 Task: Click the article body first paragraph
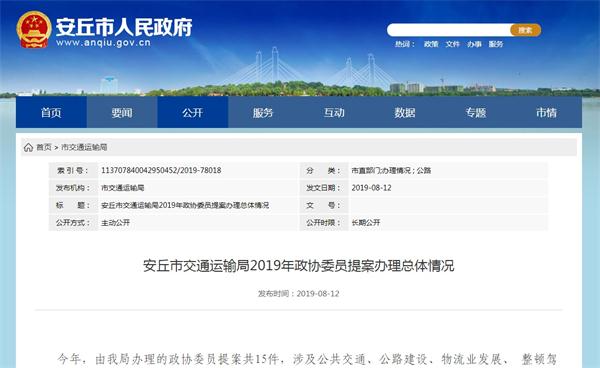307,360
